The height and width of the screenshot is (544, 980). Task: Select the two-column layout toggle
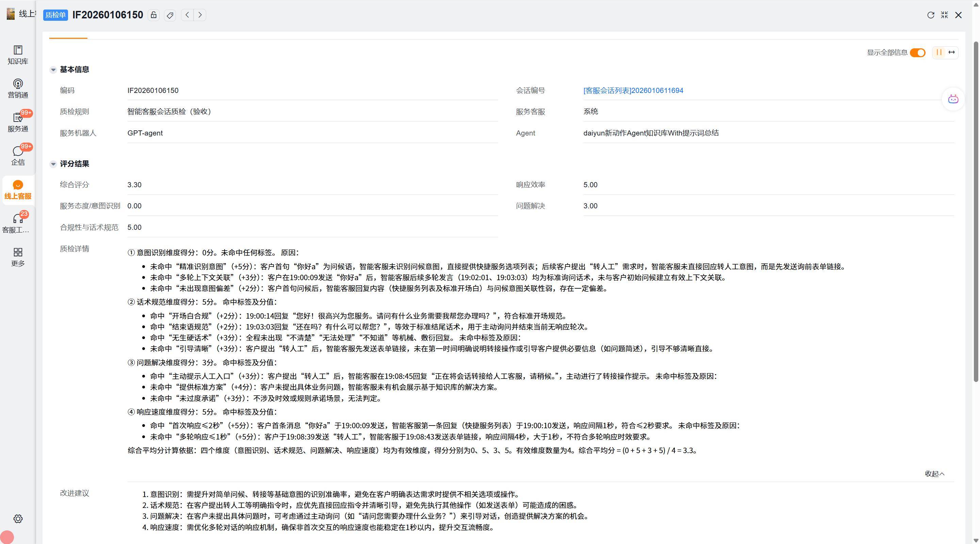pyautogui.click(x=939, y=52)
